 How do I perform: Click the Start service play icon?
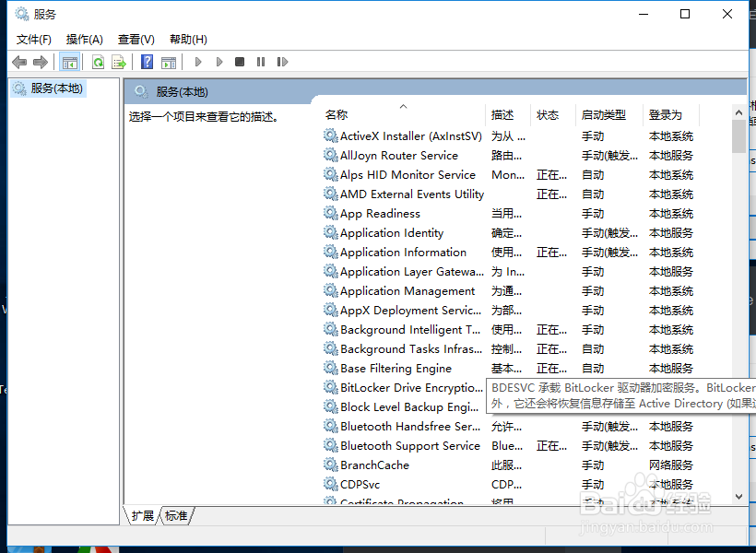coord(198,62)
